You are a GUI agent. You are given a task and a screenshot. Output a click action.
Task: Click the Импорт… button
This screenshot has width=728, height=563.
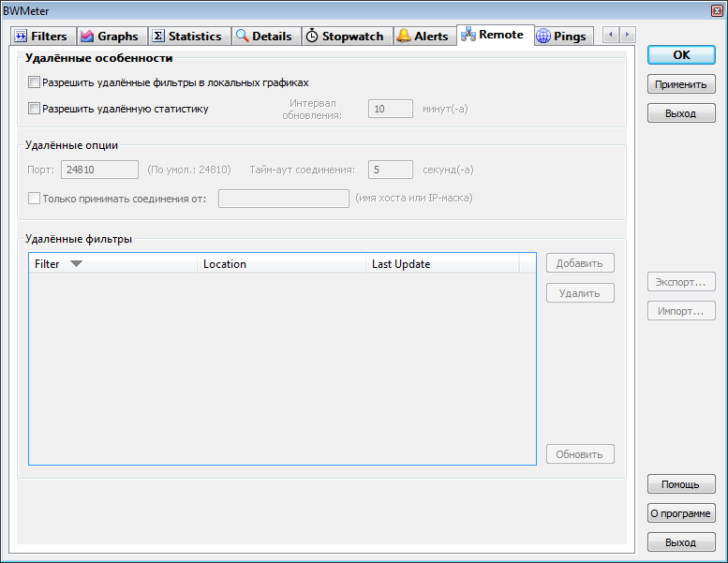coord(681,311)
